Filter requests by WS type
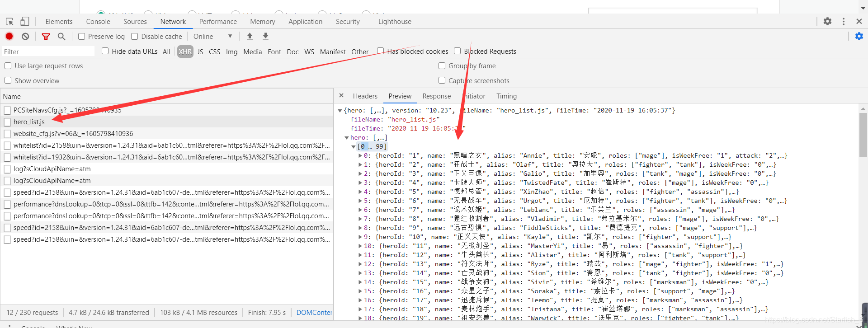868x328 pixels. [309, 52]
